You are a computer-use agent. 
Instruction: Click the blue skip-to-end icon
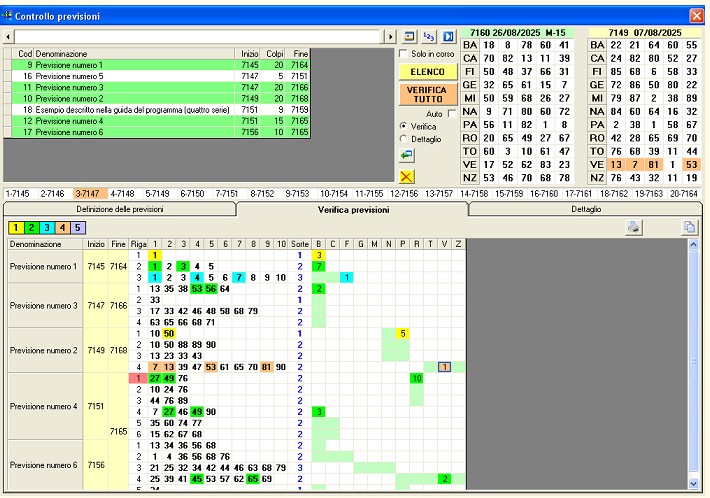pos(448,36)
